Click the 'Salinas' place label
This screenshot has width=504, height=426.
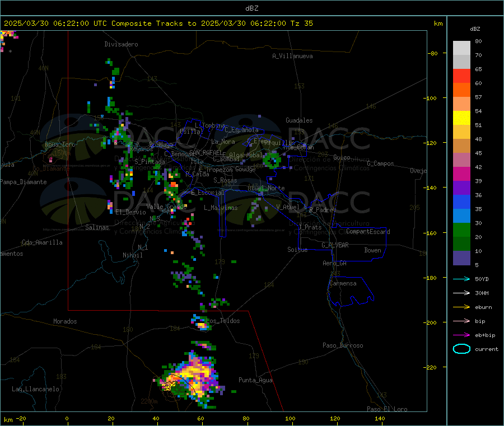coord(97,227)
